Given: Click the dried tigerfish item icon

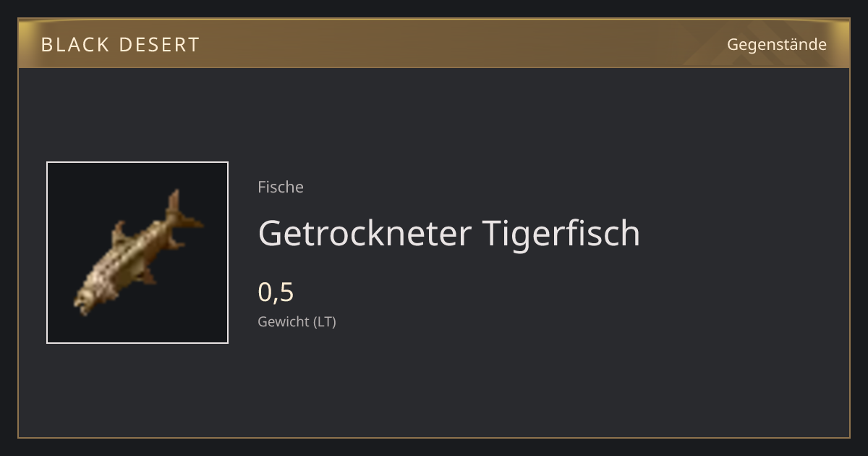Looking at the screenshot, I should coord(137,253).
